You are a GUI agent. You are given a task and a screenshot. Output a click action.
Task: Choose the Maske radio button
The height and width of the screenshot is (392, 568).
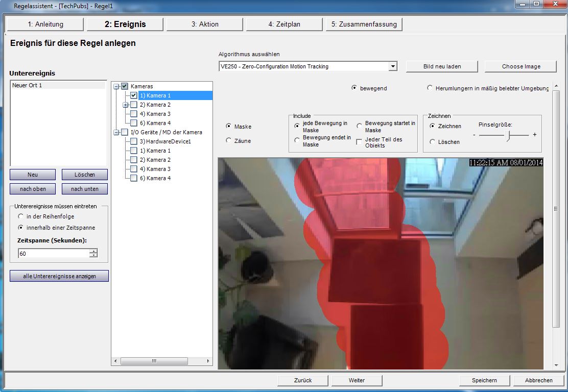[228, 126]
